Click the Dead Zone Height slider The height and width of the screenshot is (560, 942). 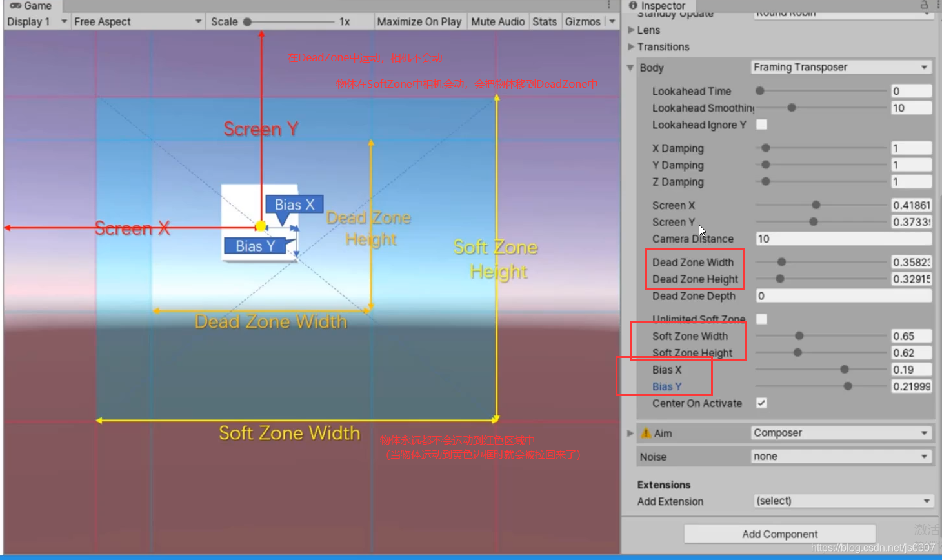point(822,279)
